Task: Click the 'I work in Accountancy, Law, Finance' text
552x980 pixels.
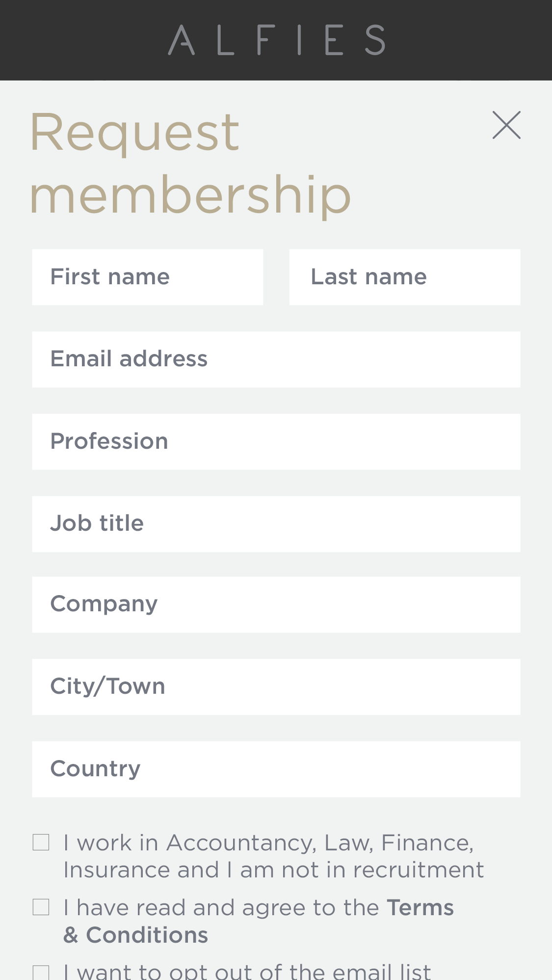Action: [x=268, y=843]
